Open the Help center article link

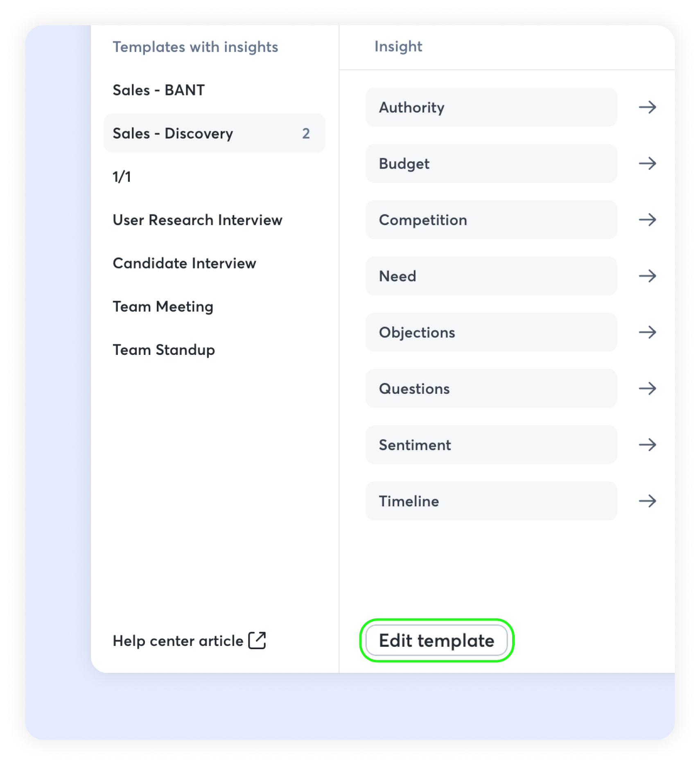(178, 641)
